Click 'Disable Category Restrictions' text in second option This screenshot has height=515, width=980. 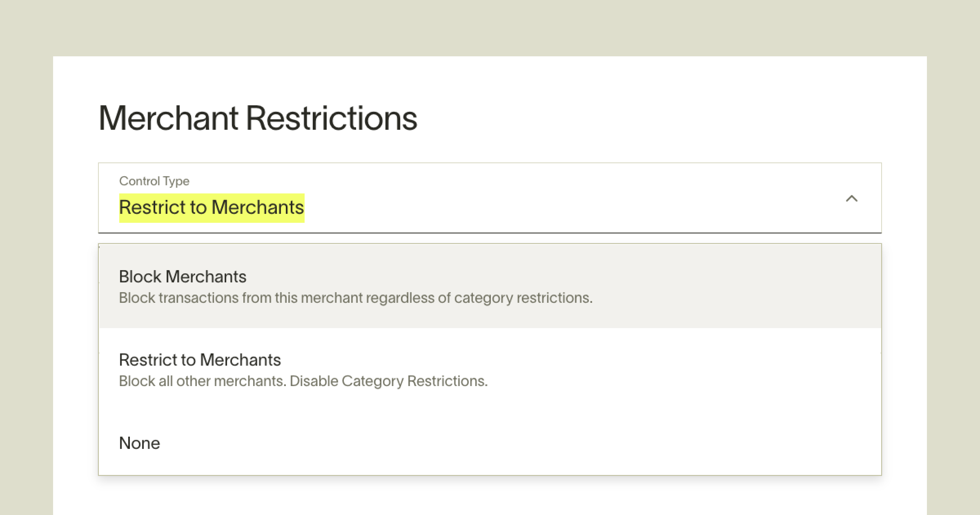click(x=388, y=381)
